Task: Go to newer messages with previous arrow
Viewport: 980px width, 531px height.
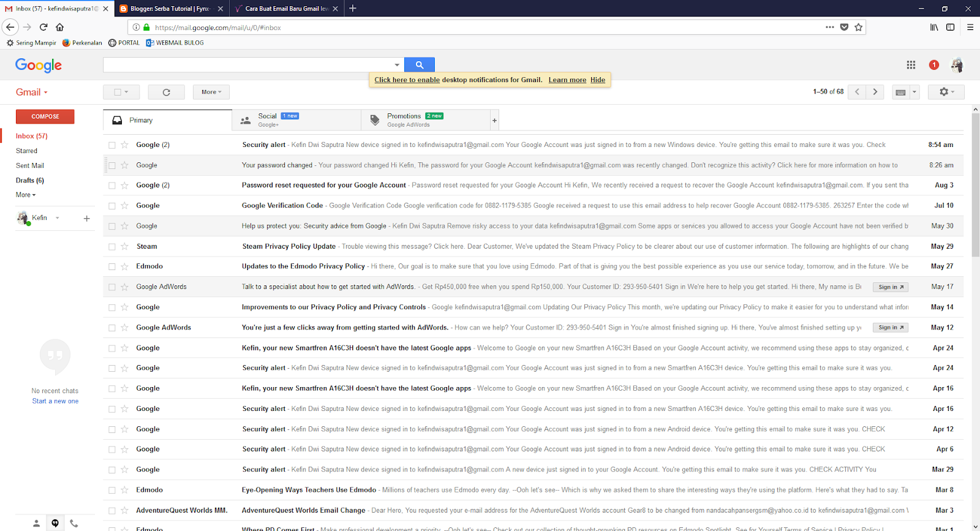Action: coord(858,92)
